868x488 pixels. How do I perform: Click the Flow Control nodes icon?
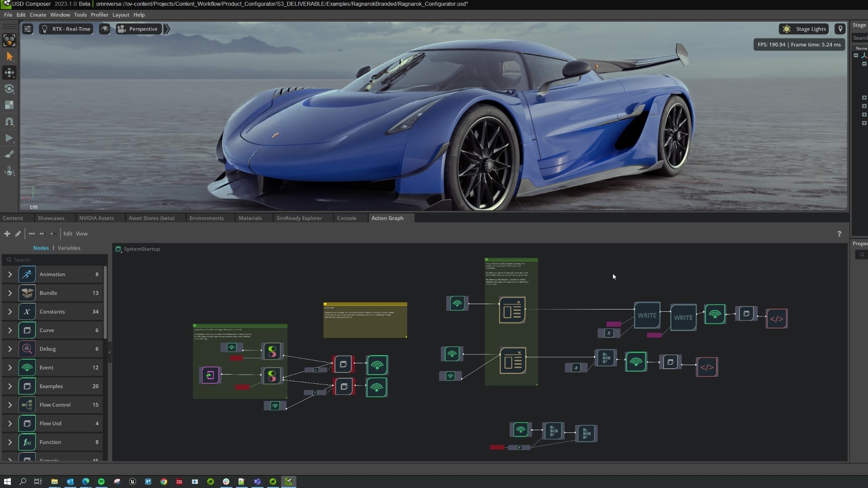point(27,404)
